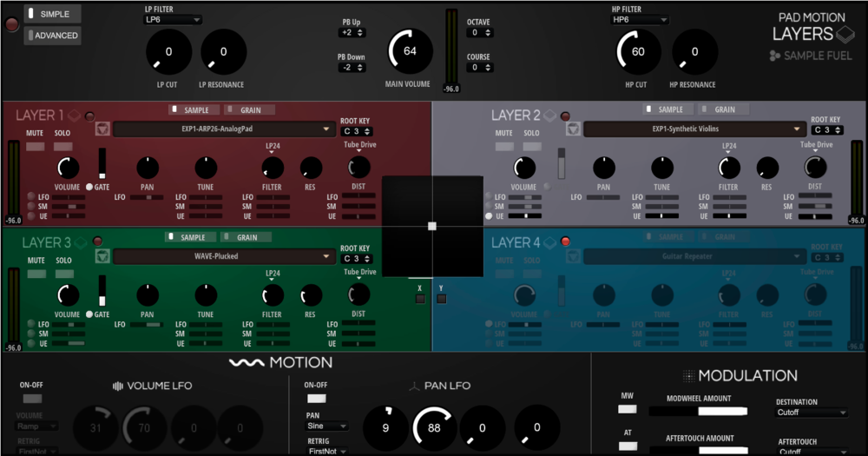Click the HP Resonance knob

click(694, 51)
